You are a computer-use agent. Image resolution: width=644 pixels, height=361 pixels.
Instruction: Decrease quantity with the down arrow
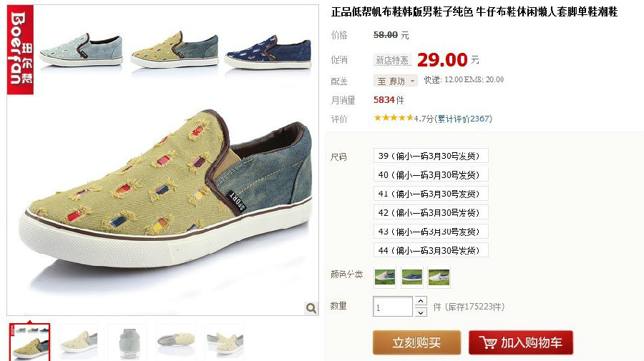click(x=421, y=312)
